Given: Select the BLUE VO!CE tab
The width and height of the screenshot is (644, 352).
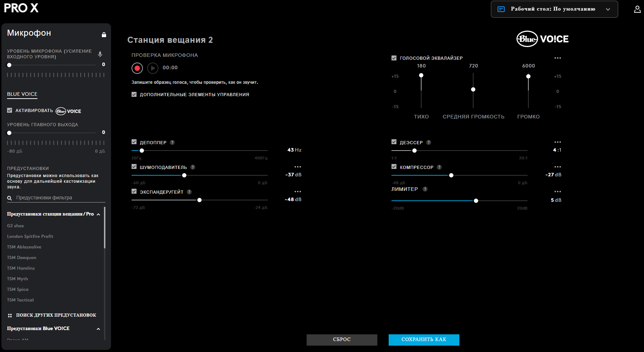Looking at the screenshot, I should pos(22,94).
